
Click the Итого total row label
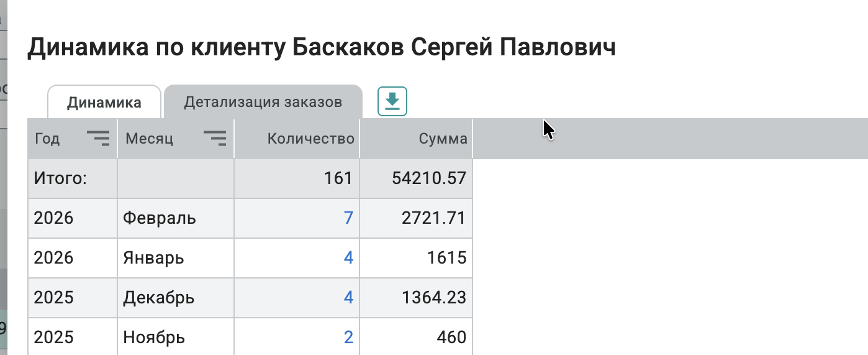(x=60, y=178)
